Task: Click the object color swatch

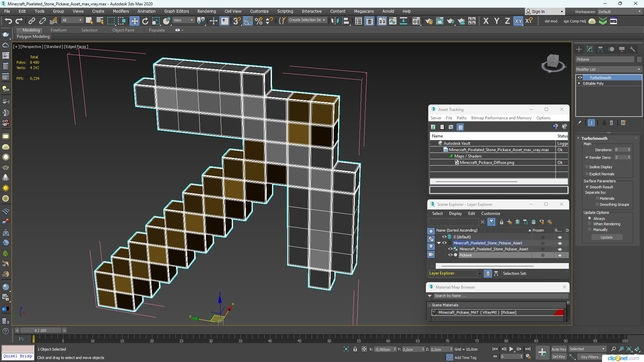Action: pos(639,59)
